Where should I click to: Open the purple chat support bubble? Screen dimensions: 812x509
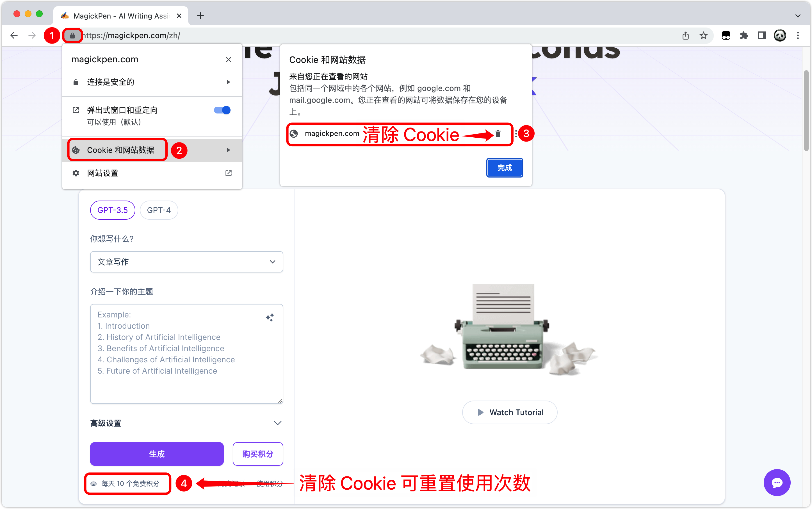[x=777, y=483]
